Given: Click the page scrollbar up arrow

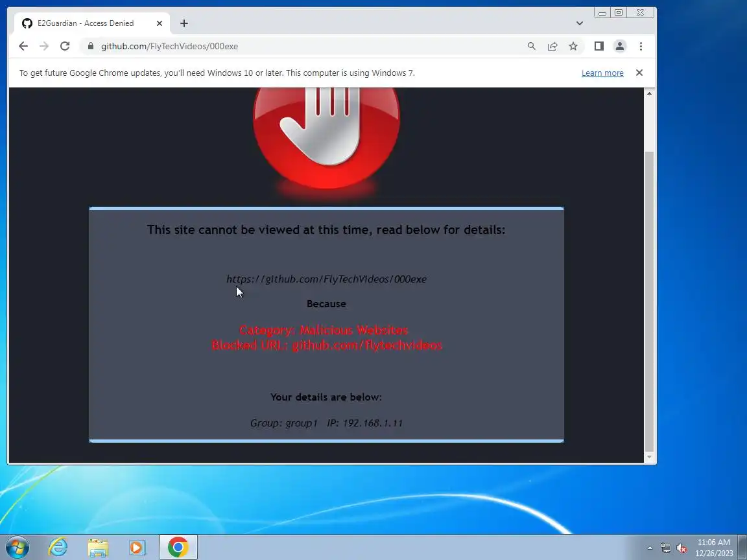Looking at the screenshot, I should [649, 93].
